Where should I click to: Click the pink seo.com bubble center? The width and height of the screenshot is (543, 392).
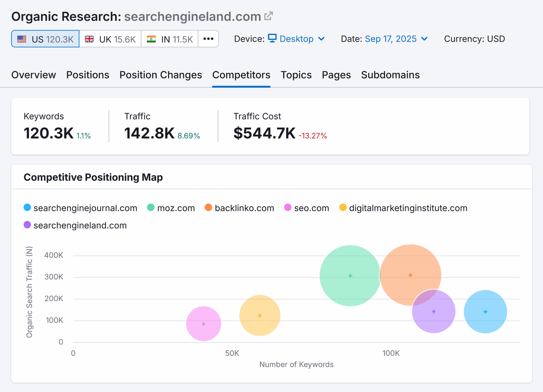[x=204, y=324]
